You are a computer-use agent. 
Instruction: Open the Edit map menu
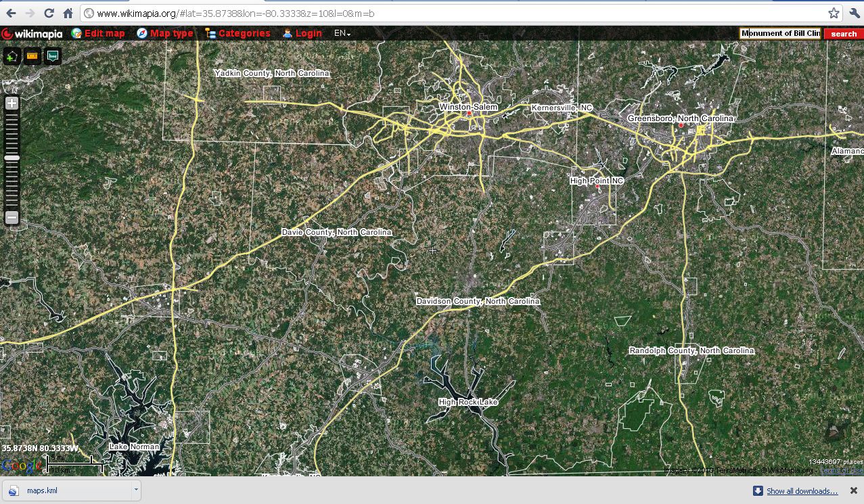point(98,33)
